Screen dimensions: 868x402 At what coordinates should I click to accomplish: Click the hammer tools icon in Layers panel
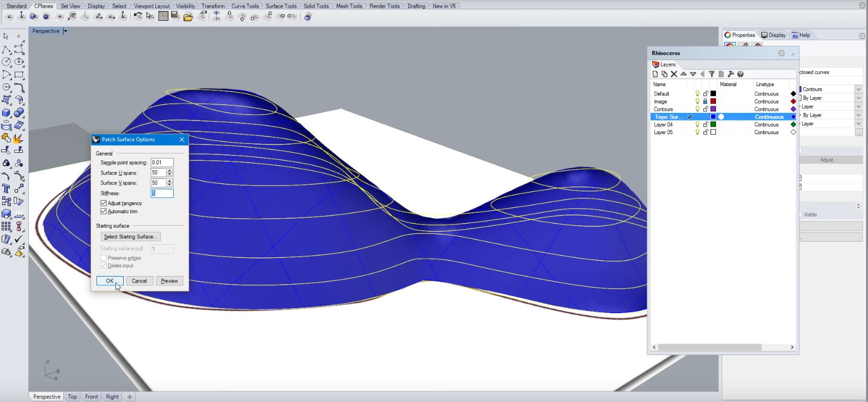[731, 74]
